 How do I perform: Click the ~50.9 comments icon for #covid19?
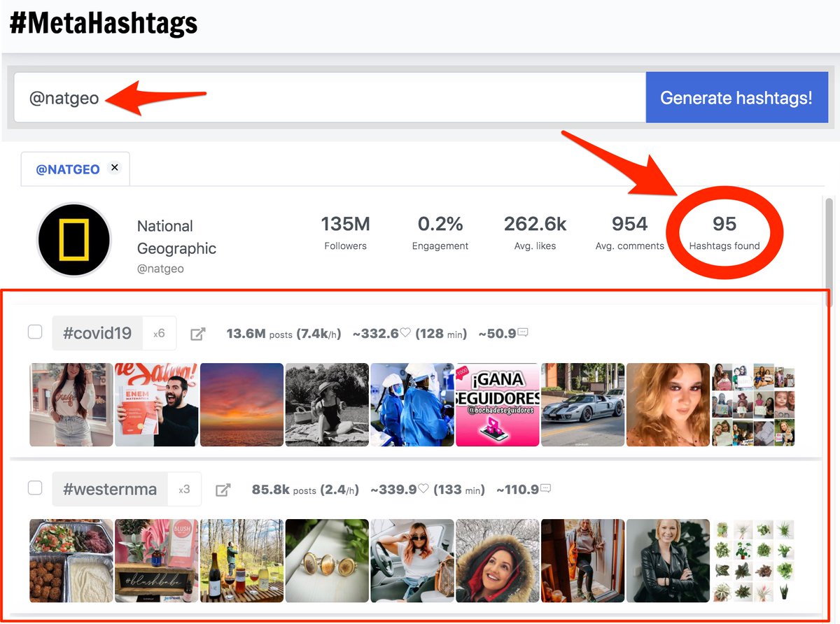[x=522, y=332]
